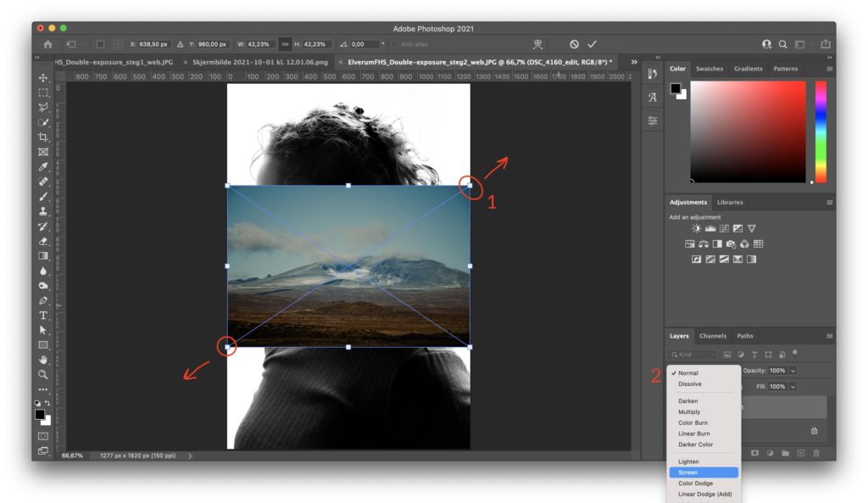Viewport: 868px width, 503px height.
Task: Toggle type layer filter in Layers panel
Action: coord(754,355)
